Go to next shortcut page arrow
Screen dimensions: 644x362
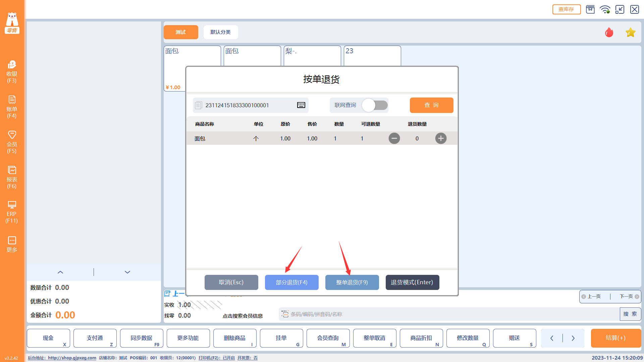pos(573,338)
